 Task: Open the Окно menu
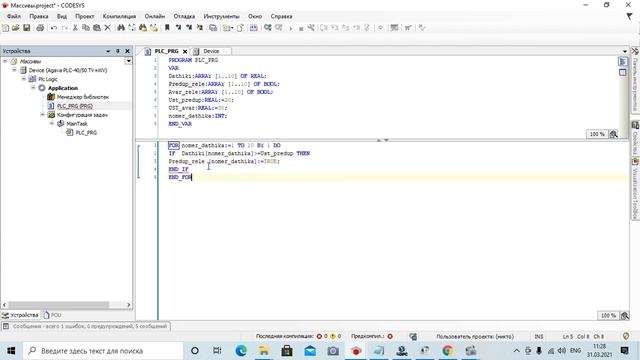coord(255,16)
